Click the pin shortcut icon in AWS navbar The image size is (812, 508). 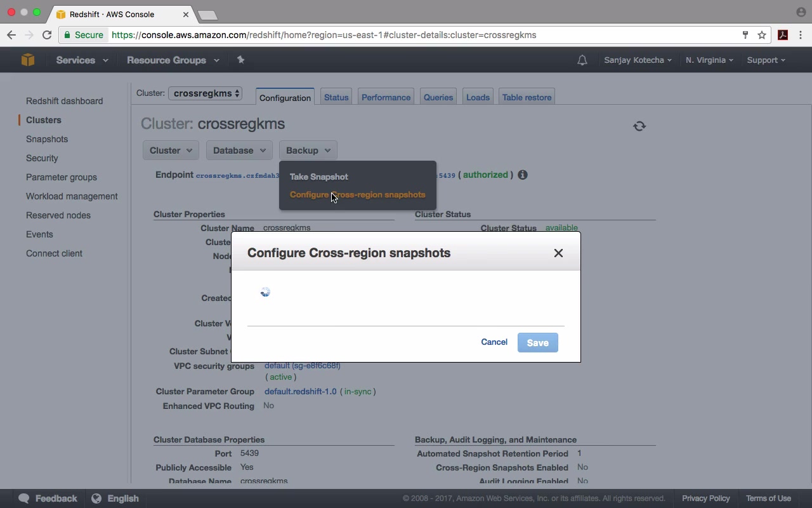(240, 60)
